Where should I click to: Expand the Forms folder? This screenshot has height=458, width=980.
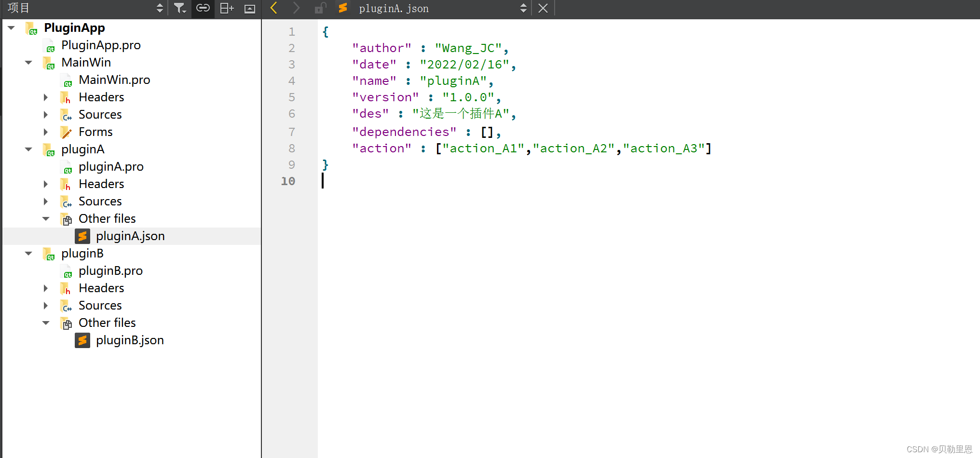coord(46,132)
